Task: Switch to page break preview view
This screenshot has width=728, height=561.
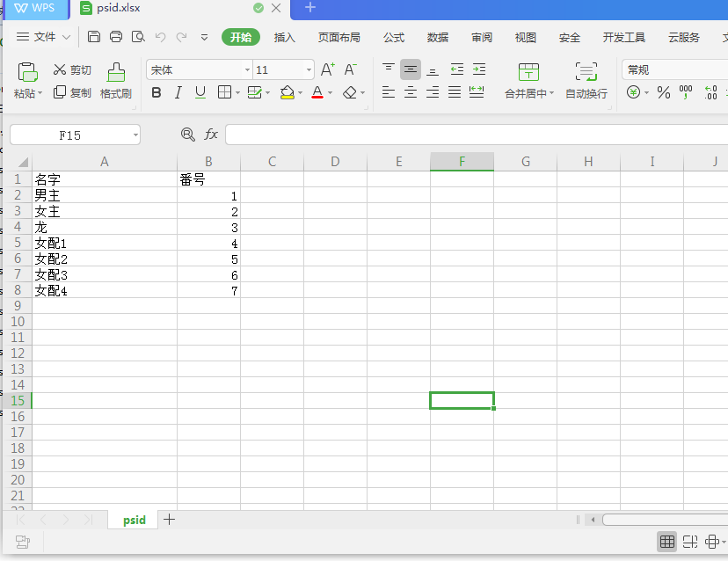Action: 690,542
